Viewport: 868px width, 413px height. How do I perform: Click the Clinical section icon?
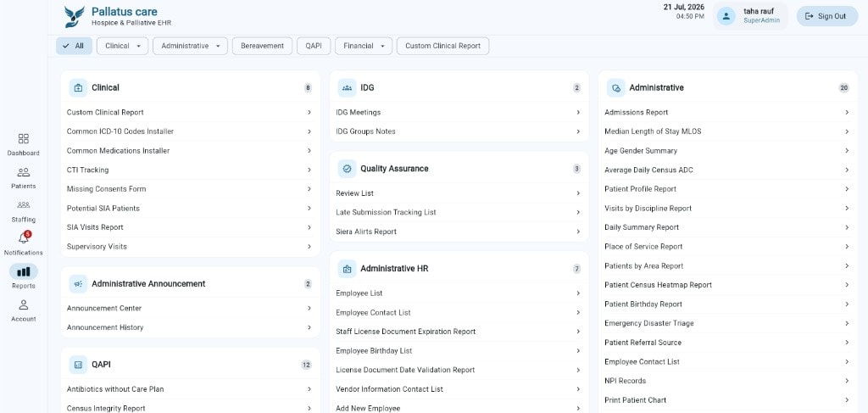point(78,87)
